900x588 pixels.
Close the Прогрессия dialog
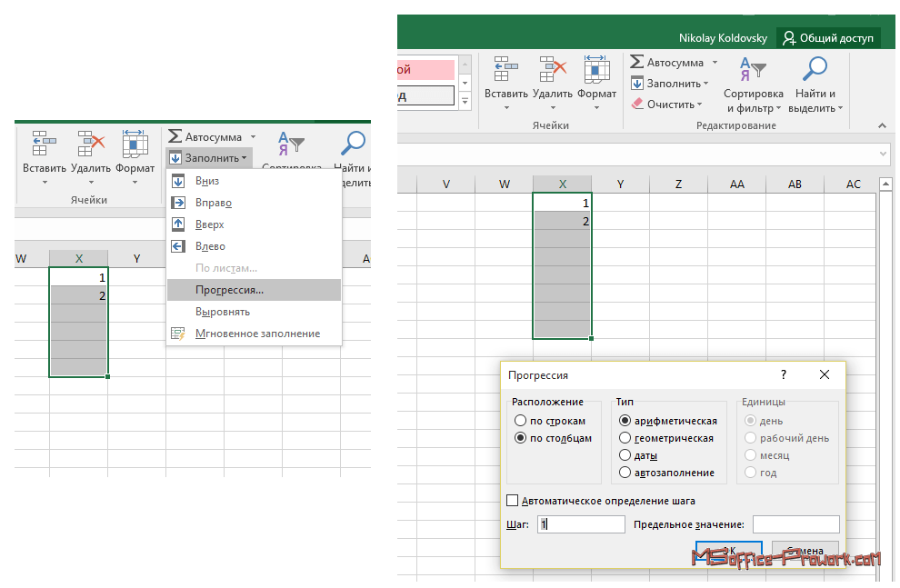pyautogui.click(x=825, y=374)
